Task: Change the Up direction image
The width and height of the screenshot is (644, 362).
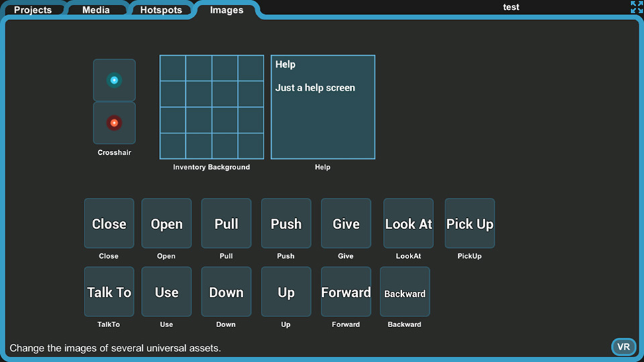Action: pos(286,292)
